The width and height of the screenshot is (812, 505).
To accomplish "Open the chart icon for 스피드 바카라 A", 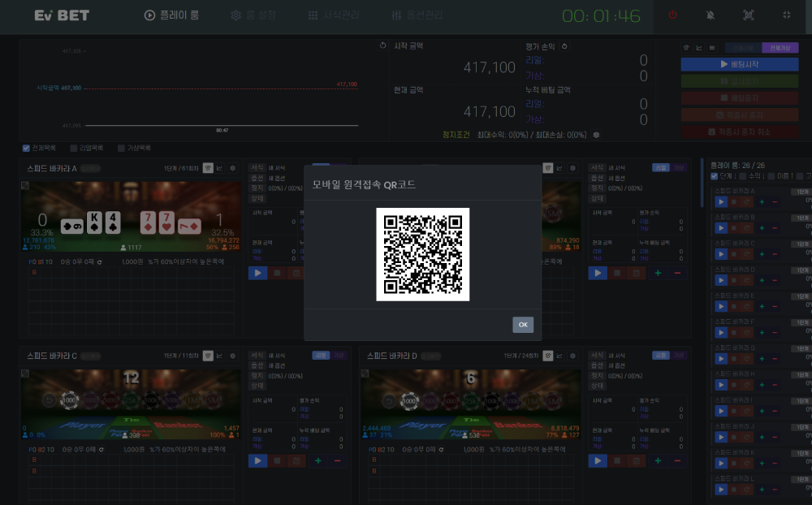I will [x=219, y=168].
